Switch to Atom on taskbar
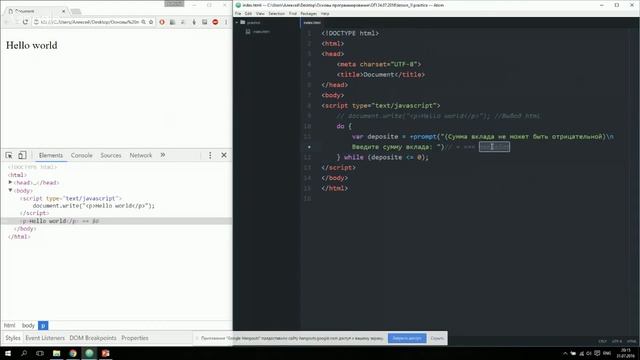The height and width of the screenshot is (360, 640). pyautogui.click(x=89, y=353)
